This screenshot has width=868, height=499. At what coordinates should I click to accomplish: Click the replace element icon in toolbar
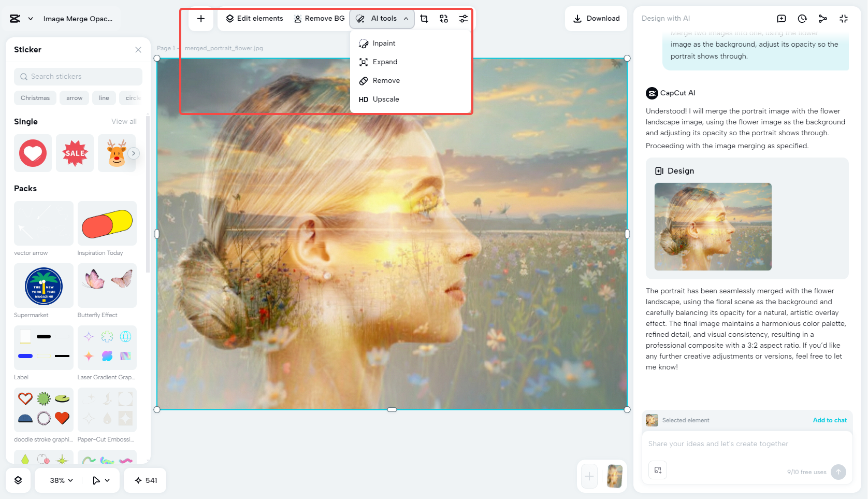coord(444,19)
